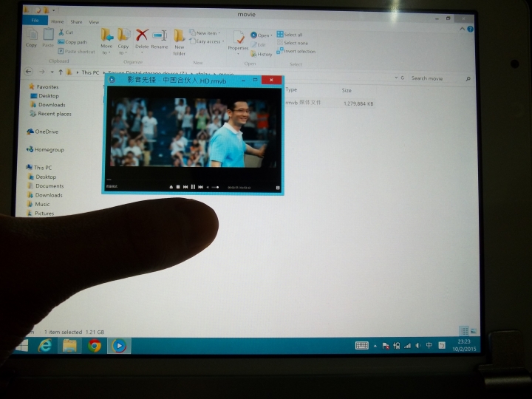Click Select none in ribbon

coord(293,43)
